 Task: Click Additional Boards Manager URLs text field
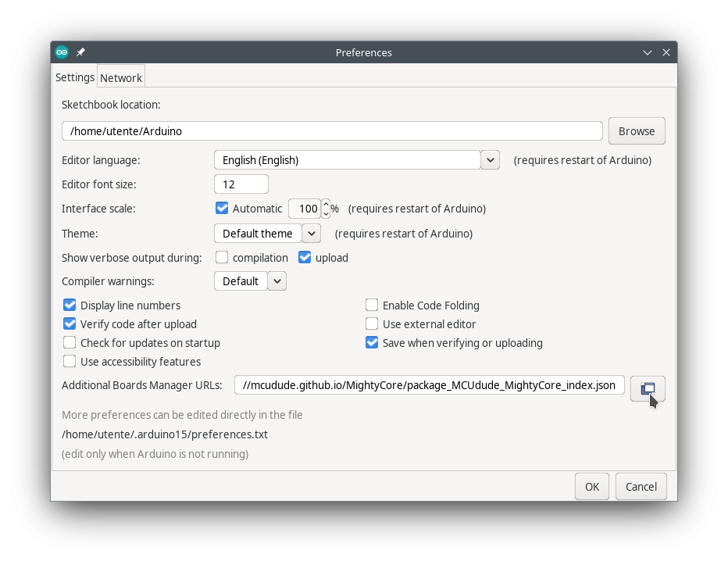pyautogui.click(x=430, y=385)
